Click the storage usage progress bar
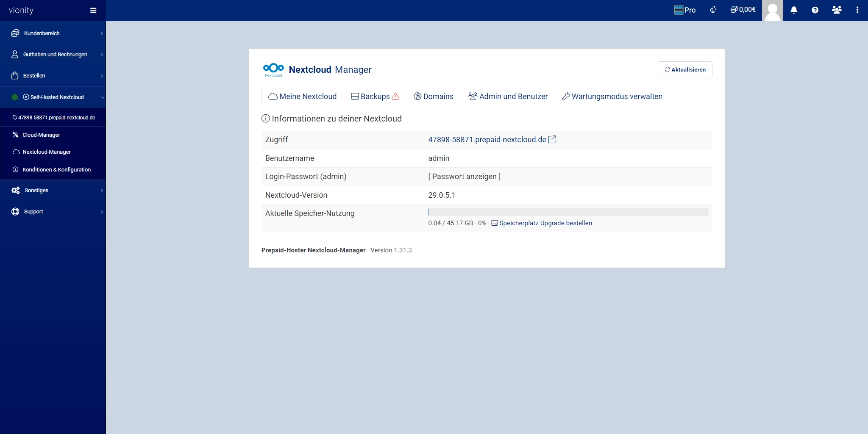This screenshot has height=434, width=868. pyautogui.click(x=568, y=212)
